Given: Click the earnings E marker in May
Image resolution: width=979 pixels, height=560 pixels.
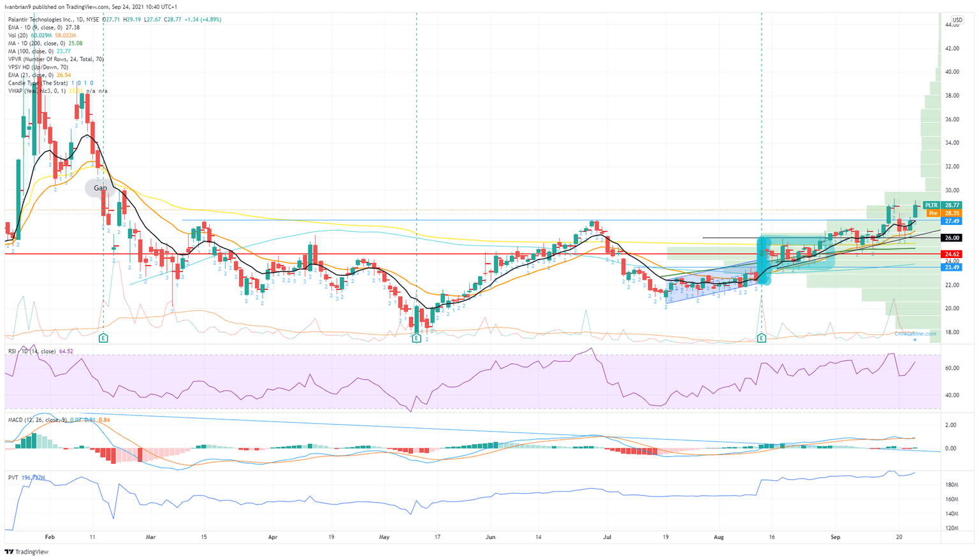Looking at the screenshot, I should (416, 338).
